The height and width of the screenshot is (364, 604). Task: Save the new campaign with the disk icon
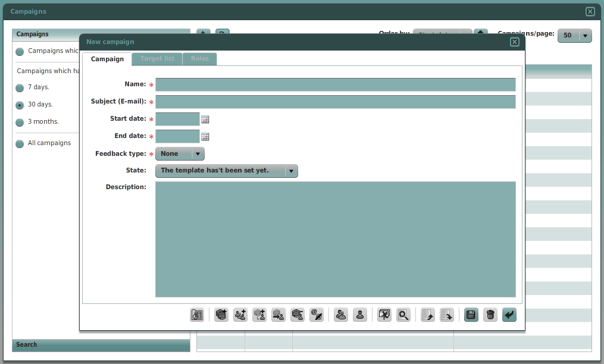pos(471,315)
